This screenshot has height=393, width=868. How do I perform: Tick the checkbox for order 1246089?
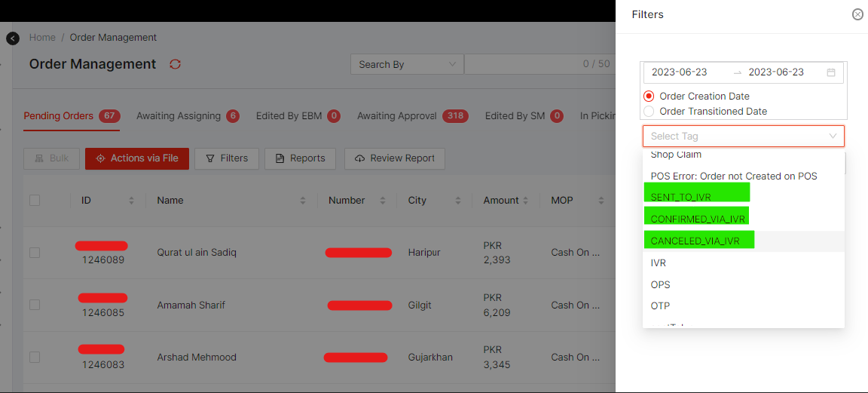click(35, 253)
